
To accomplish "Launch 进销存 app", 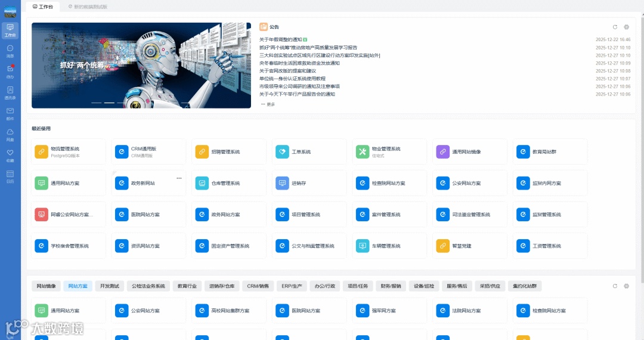I will (x=309, y=183).
